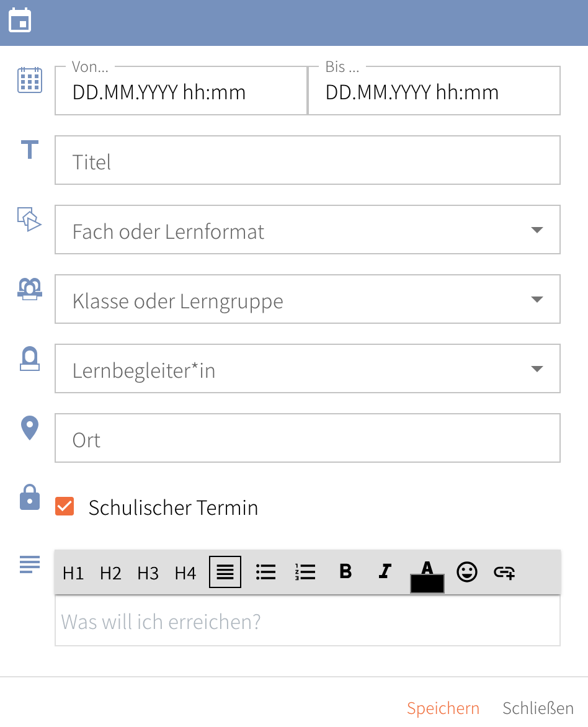Expand the Fach oder Lernformat dropdown

(x=537, y=230)
